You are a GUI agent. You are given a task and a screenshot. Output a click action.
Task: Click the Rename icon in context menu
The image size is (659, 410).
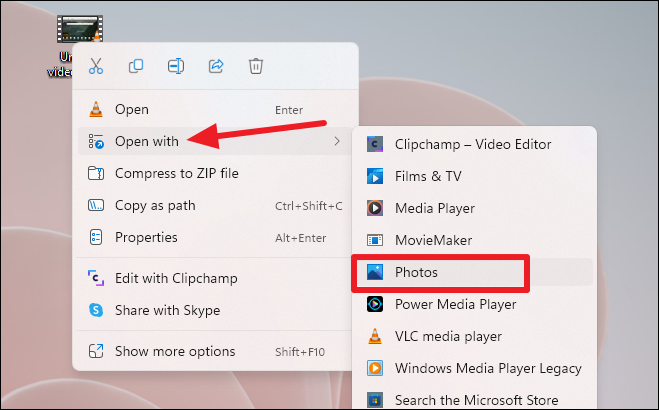[176, 66]
